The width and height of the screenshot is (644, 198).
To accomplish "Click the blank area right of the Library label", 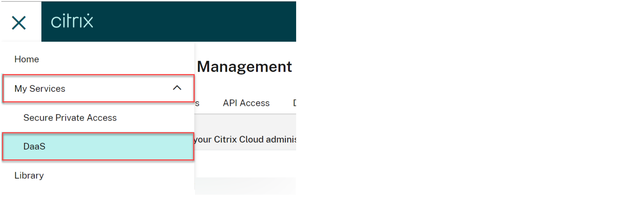I will point(116,175).
